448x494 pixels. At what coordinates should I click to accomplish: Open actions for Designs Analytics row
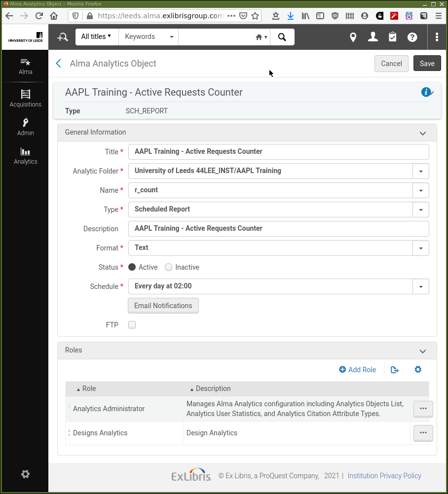pyautogui.click(x=423, y=433)
